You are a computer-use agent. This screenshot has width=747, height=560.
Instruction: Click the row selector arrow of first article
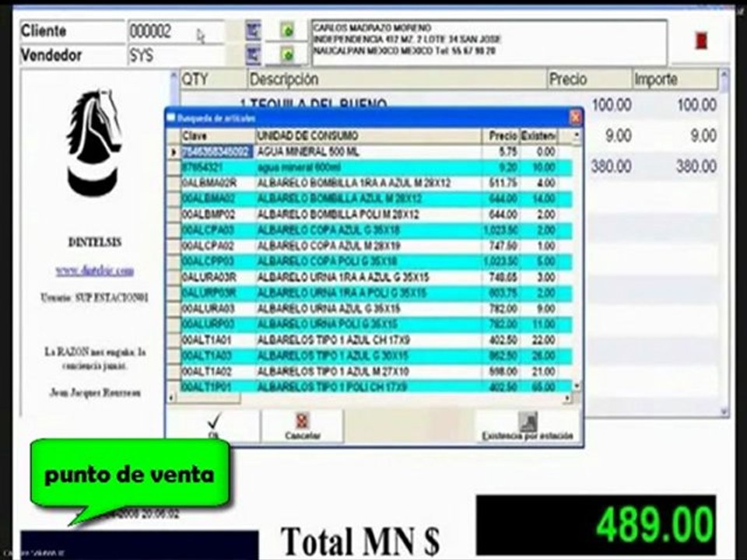(x=174, y=152)
